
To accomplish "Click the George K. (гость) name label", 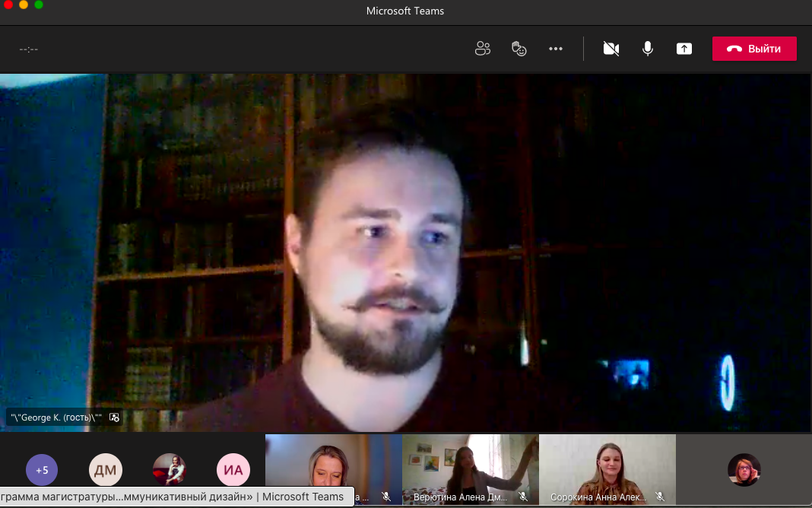I will (x=56, y=418).
